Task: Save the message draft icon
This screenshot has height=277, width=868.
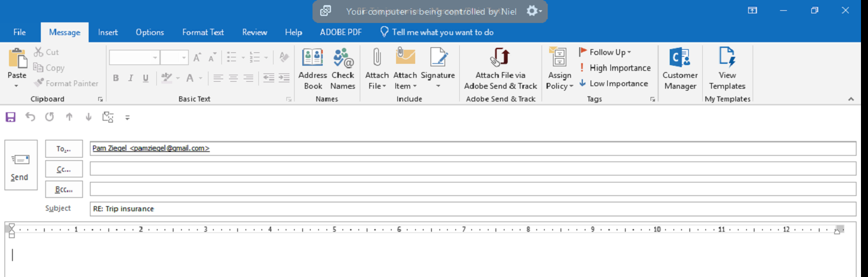Action: (10, 117)
